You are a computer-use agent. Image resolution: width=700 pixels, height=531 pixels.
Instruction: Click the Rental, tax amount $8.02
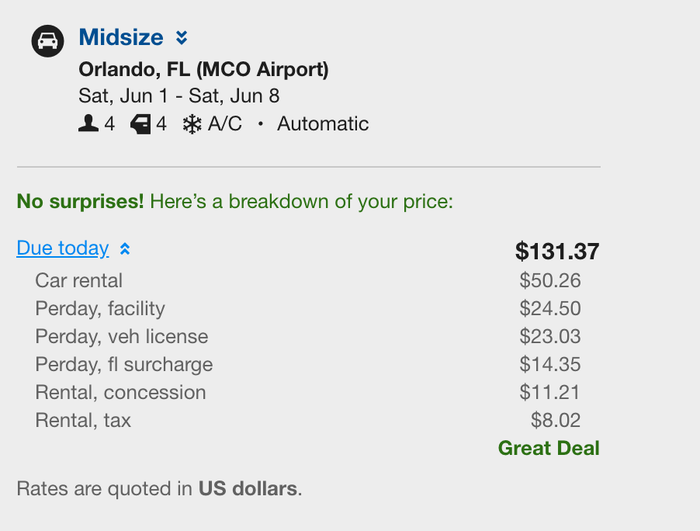[556, 420]
